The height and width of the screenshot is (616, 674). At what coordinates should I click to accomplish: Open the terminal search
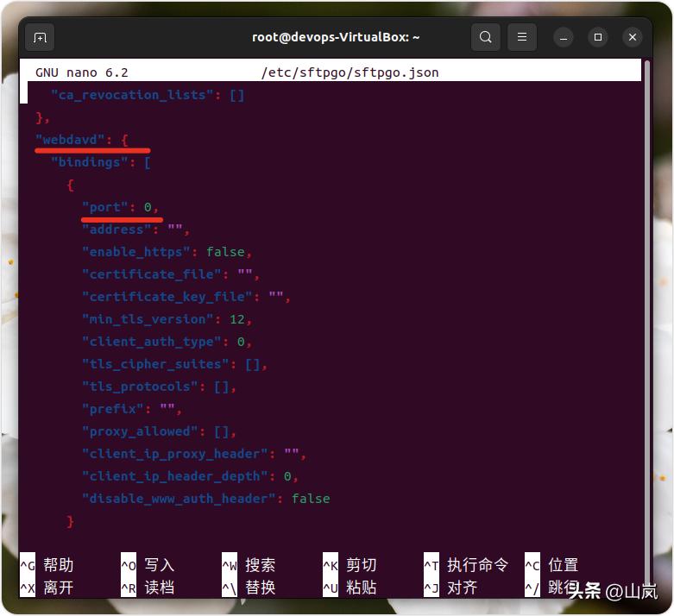485,37
